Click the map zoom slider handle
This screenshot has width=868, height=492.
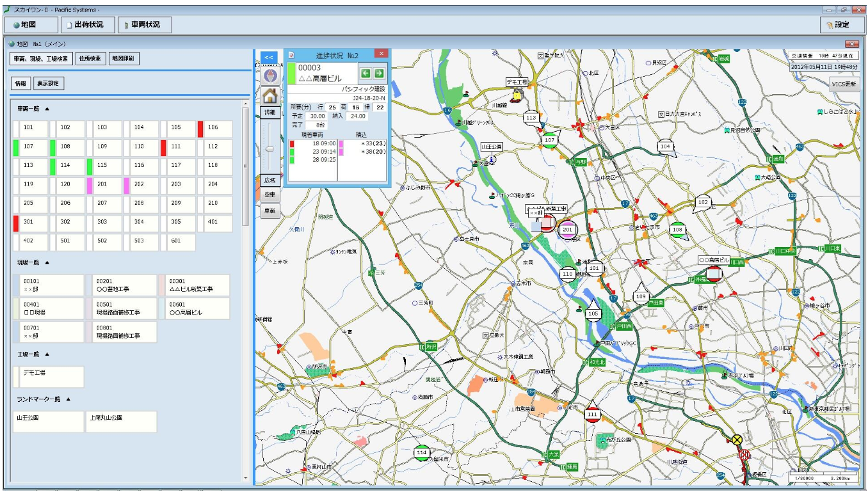point(269,149)
